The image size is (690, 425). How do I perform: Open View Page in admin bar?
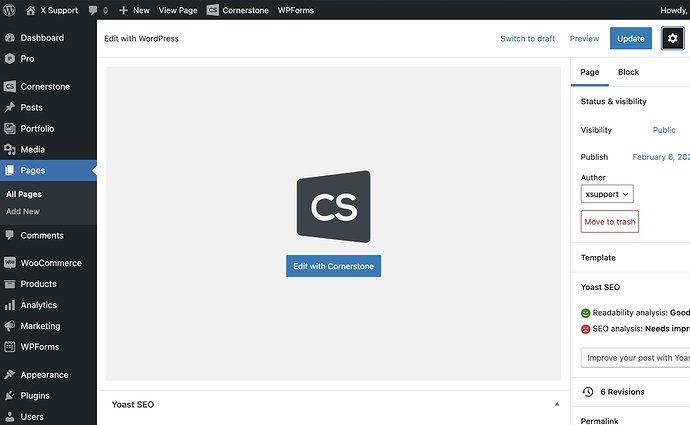click(178, 10)
